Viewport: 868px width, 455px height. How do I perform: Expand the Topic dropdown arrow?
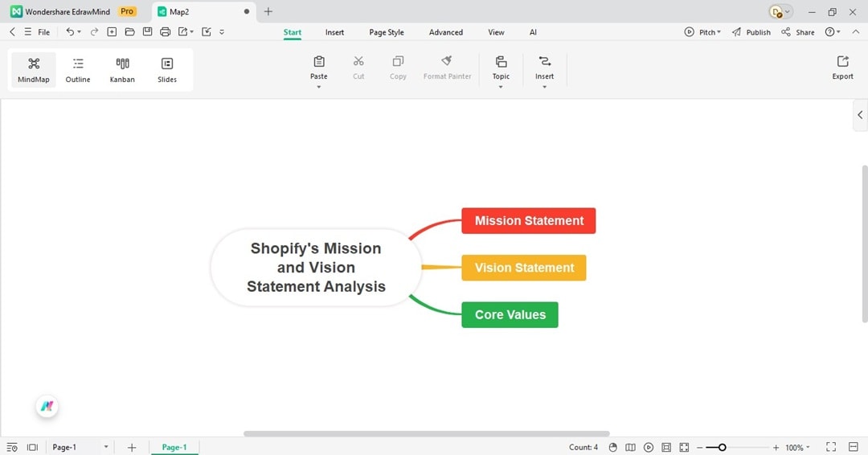point(501,87)
